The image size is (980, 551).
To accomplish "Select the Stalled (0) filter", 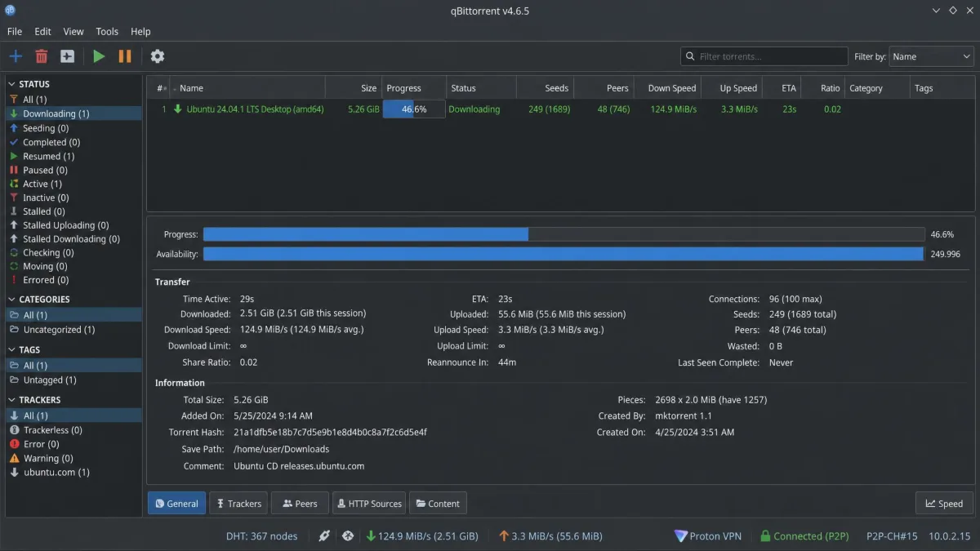I will [x=73, y=211].
